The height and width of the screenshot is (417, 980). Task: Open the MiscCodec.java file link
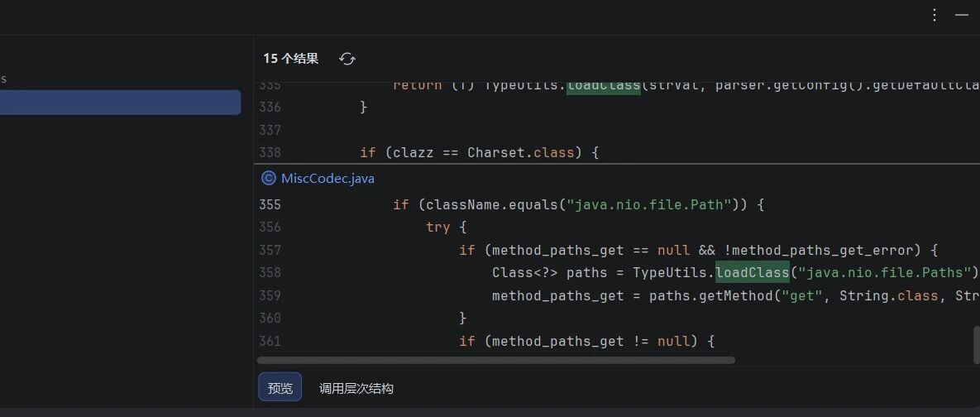(327, 178)
